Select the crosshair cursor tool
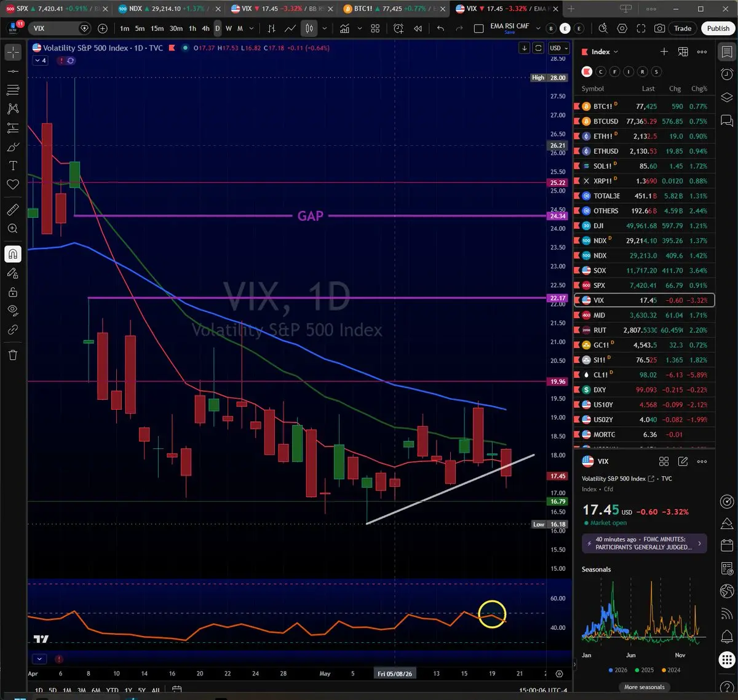738x700 pixels. 13,52
